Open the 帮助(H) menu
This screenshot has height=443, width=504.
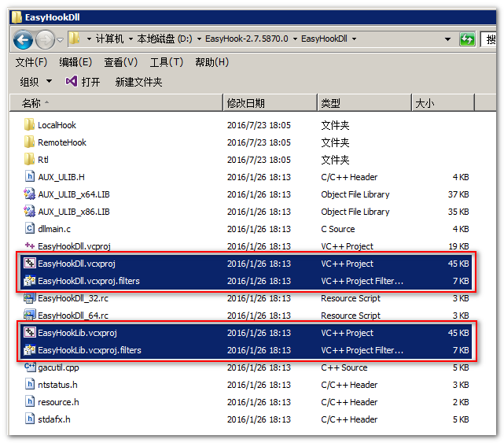(x=212, y=62)
